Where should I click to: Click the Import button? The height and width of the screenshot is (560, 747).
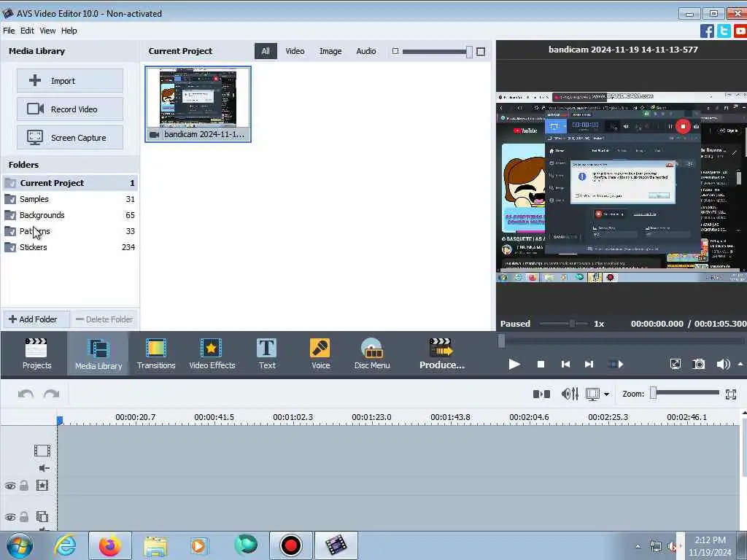coord(70,80)
